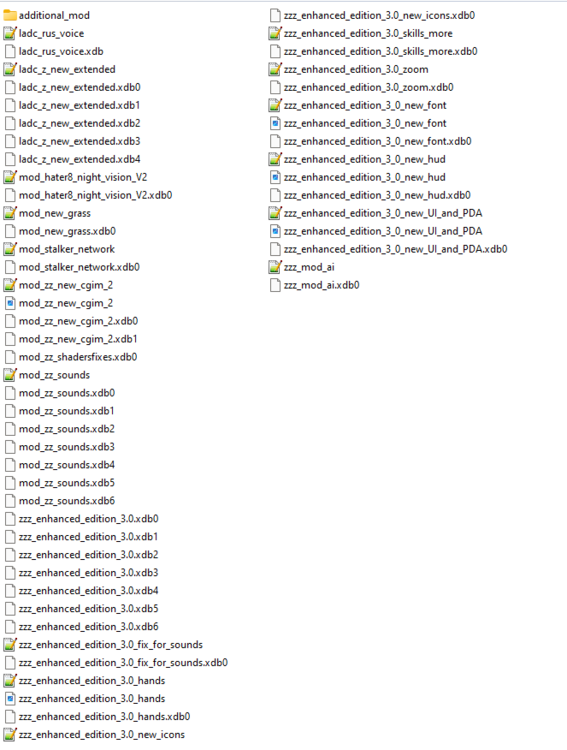Click icon of zzz_enhanced_edition_3.0_new_icons.xdb0
This screenshot has width=567, height=750.
(275, 15)
